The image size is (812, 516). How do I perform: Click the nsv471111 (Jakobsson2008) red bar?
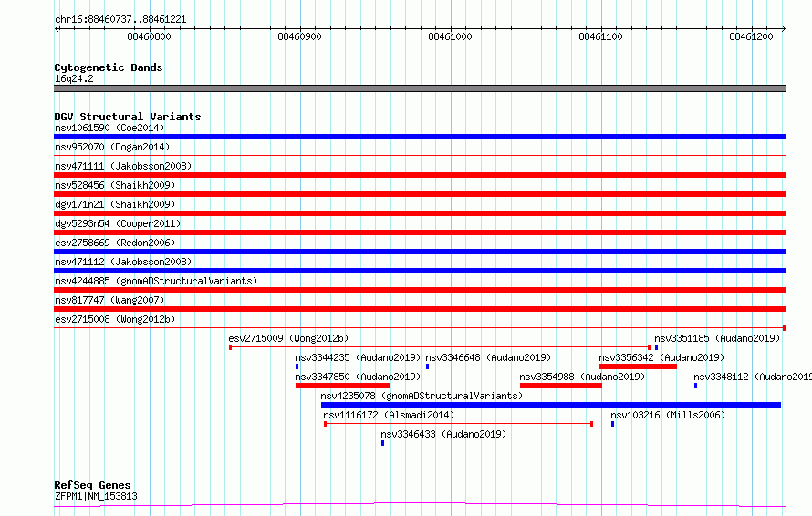tap(420, 175)
